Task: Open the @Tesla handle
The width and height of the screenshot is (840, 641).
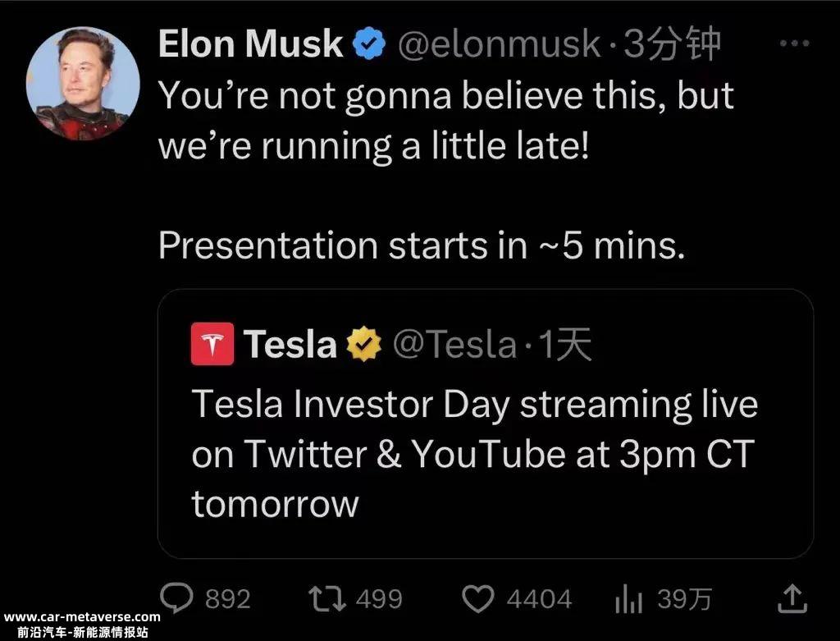Action: [x=454, y=344]
